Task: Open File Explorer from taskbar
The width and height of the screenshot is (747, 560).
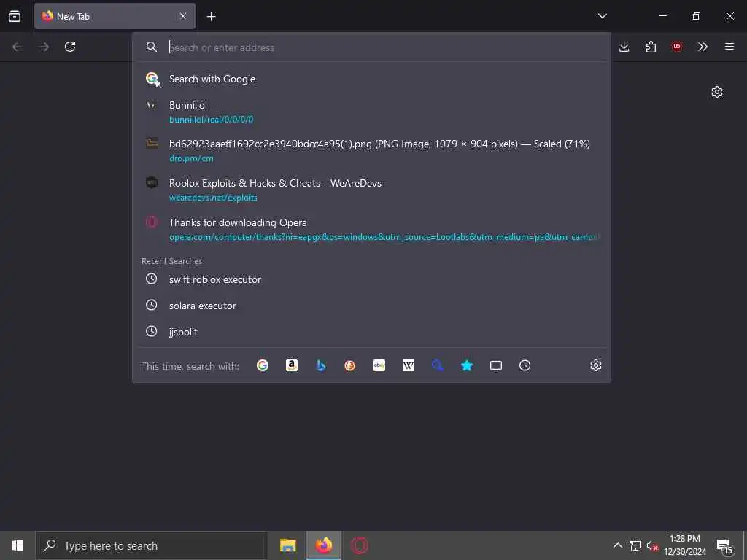Action: coord(287,545)
